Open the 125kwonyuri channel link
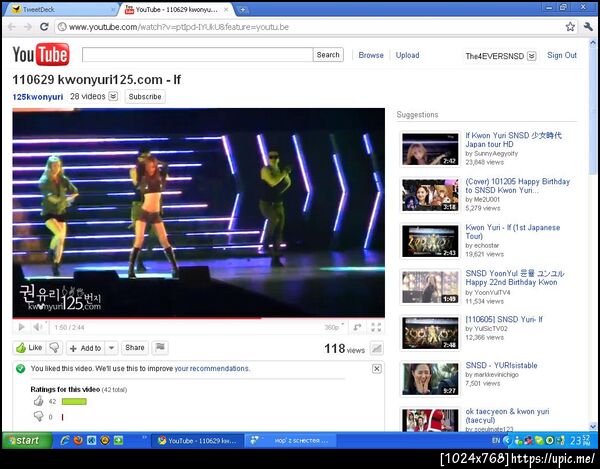The image size is (600, 469). click(38, 97)
